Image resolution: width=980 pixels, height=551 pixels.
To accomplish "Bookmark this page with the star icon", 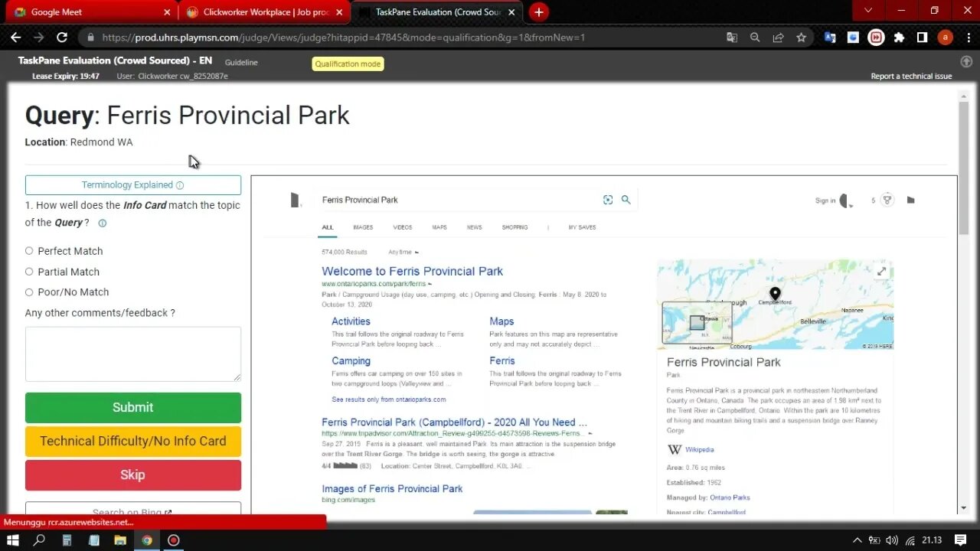I will click(801, 37).
